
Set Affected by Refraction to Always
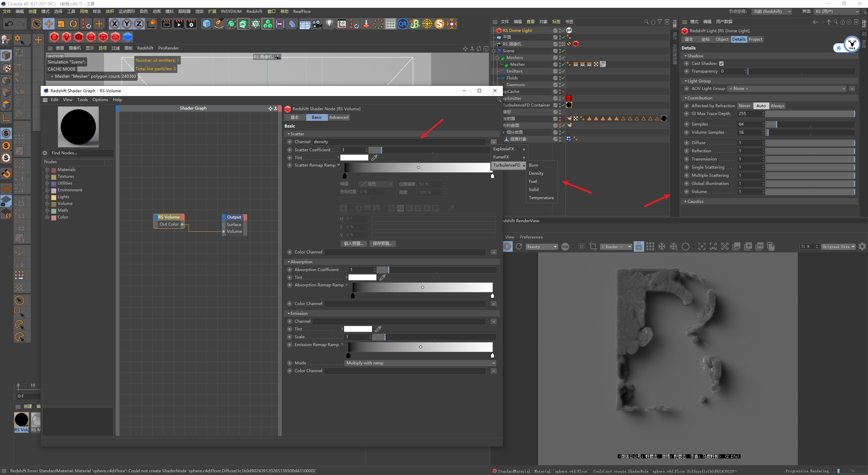[777, 106]
